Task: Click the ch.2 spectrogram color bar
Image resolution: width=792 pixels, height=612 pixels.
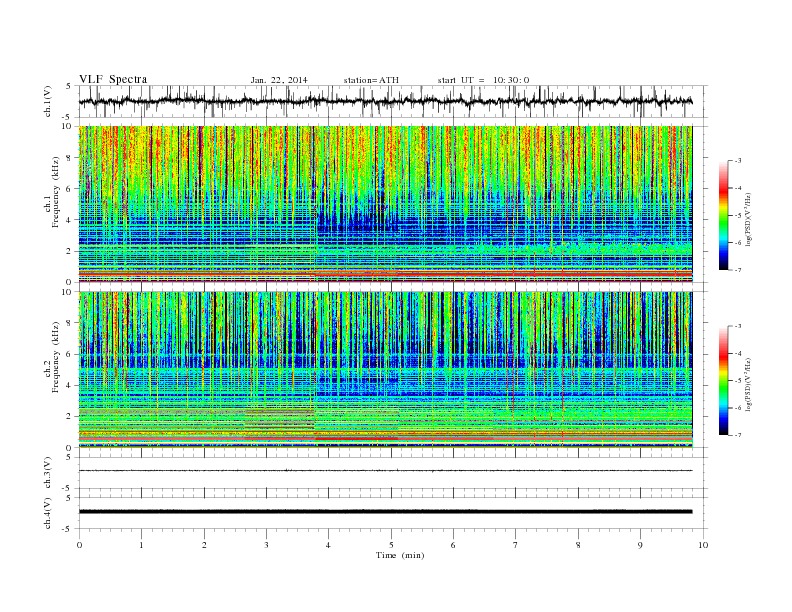Action: [x=723, y=380]
